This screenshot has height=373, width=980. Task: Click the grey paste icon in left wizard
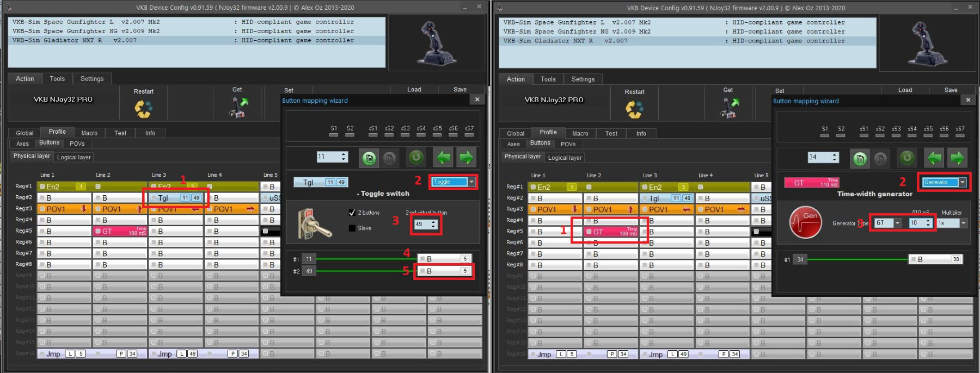tap(389, 158)
